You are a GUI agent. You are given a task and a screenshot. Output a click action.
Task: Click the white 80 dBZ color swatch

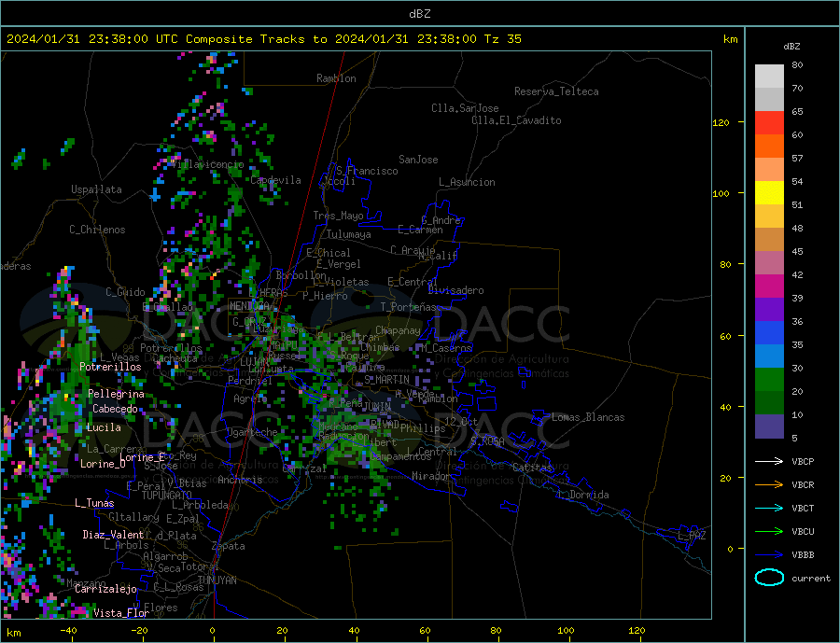point(769,77)
